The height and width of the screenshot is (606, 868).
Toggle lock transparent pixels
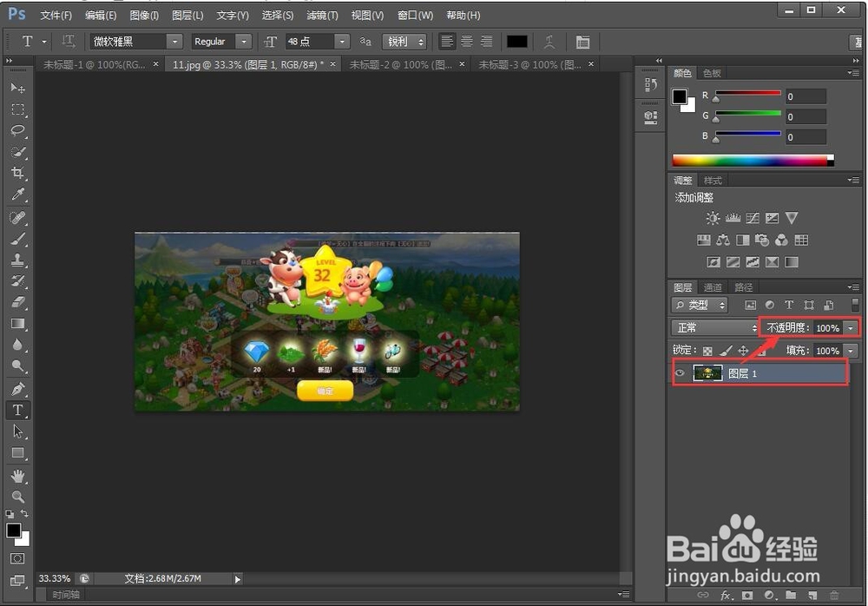coord(707,351)
